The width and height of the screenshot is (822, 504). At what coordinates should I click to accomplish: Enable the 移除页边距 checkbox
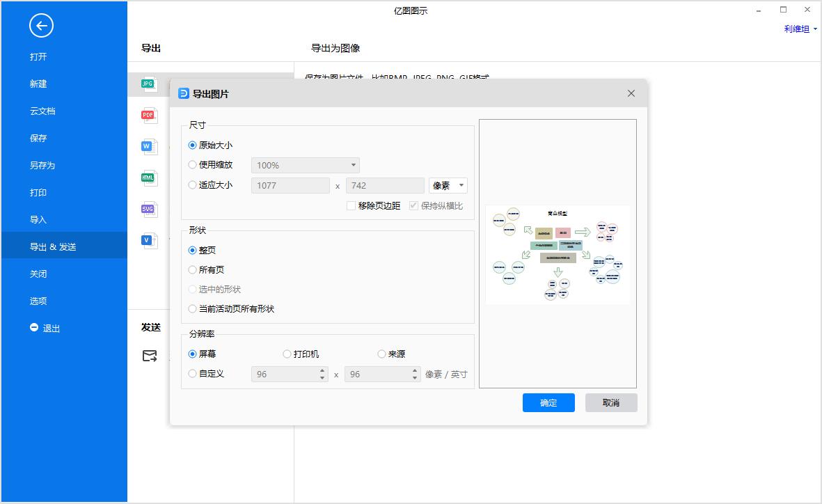351,205
